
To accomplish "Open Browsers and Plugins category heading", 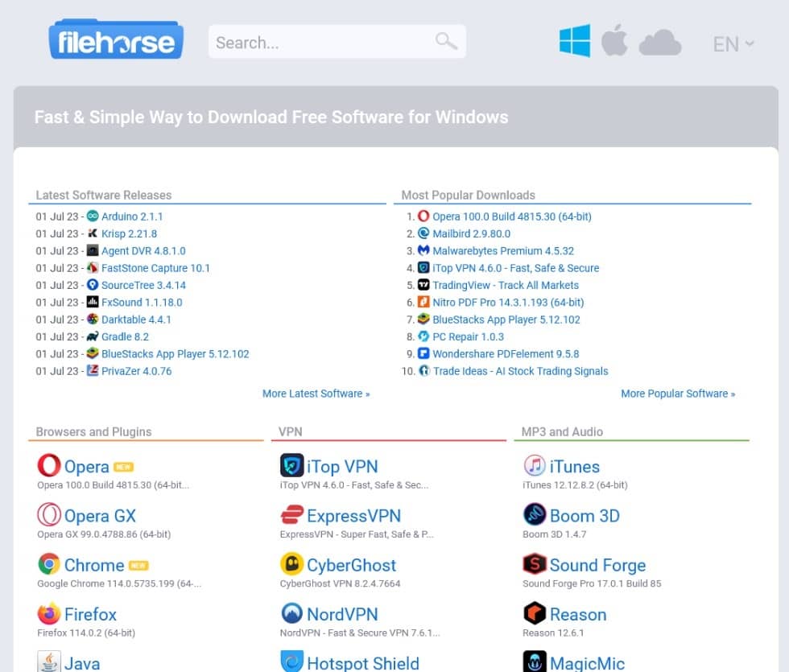I will [x=93, y=431].
